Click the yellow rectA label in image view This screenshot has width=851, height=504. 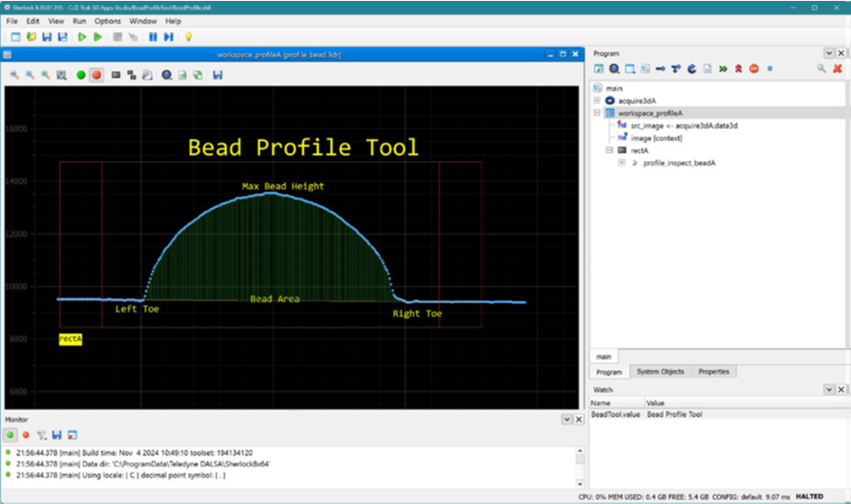coord(71,338)
